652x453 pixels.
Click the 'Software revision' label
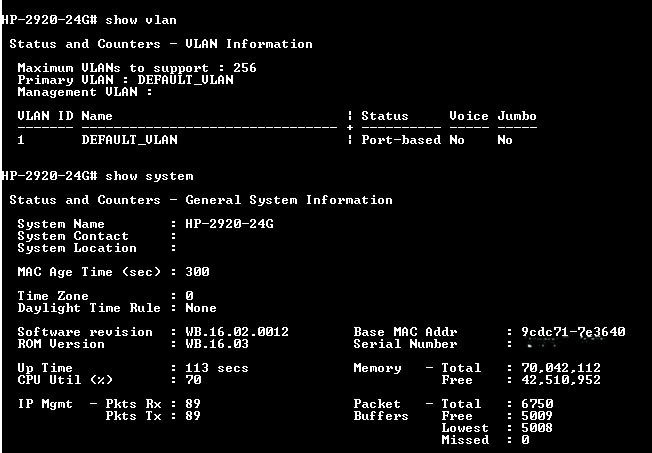pyautogui.click(x=85, y=332)
